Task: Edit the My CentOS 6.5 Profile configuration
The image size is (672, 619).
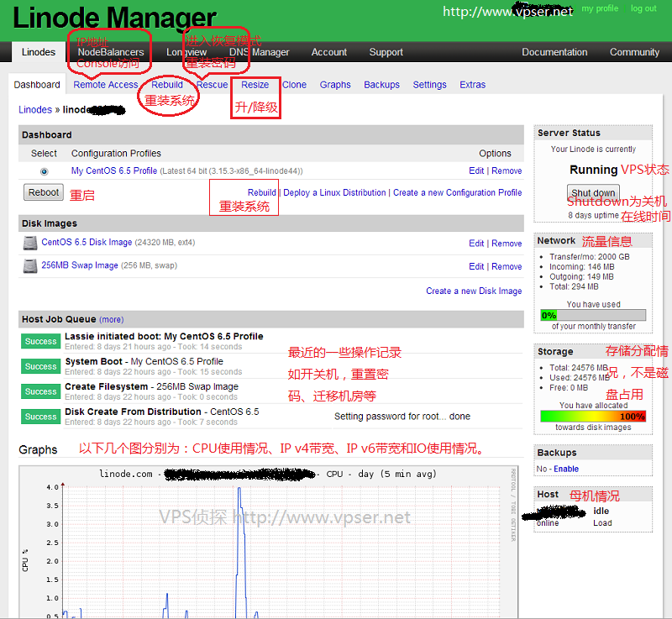Action: (476, 171)
